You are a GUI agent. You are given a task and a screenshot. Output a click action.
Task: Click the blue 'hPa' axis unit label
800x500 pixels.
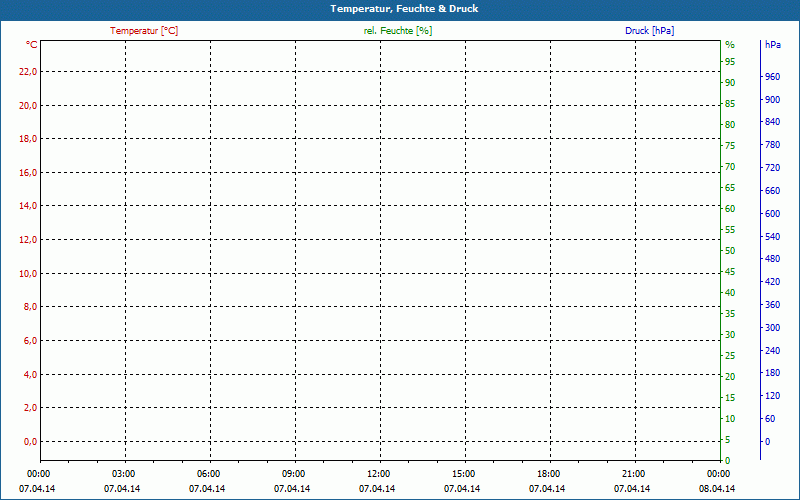click(772, 45)
